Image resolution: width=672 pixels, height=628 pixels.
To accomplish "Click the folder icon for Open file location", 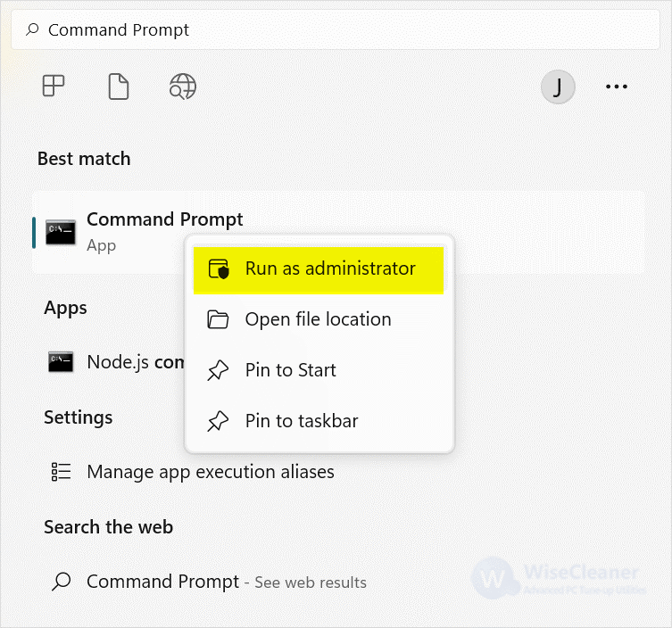I will pos(218,319).
